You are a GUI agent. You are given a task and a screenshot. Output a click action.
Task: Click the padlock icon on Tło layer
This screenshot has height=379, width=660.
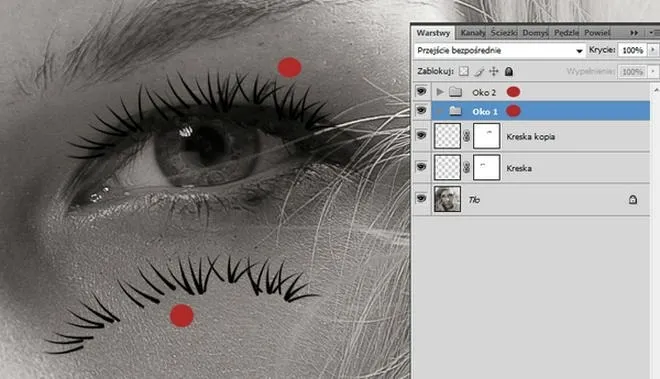633,199
